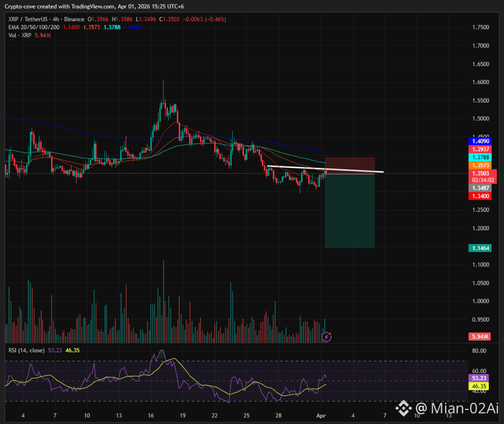The image size is (504, 424).
Task: Click the gray 1.3487 price label
Action: [x=480, y=188]
